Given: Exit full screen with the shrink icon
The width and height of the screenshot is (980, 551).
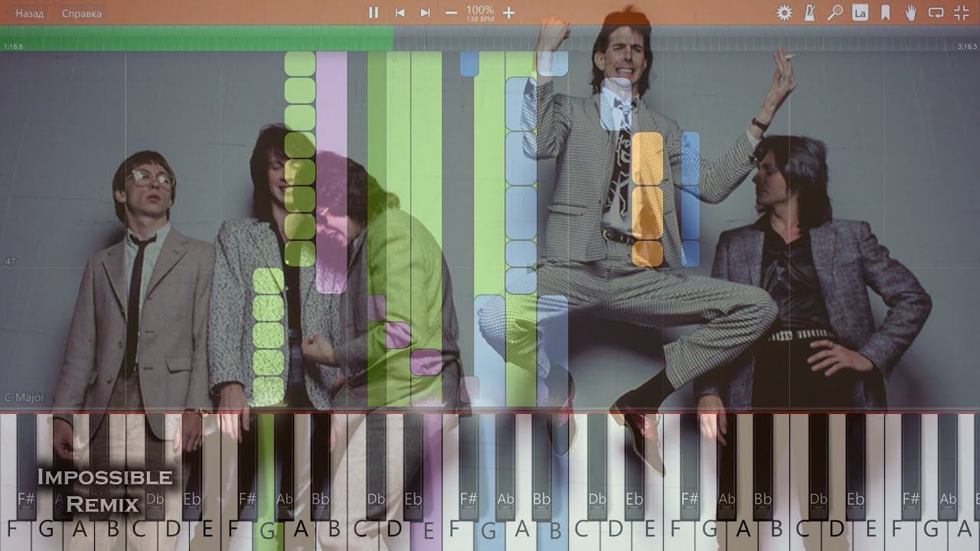Looking at the screenshot, I should tap(961, 12).
